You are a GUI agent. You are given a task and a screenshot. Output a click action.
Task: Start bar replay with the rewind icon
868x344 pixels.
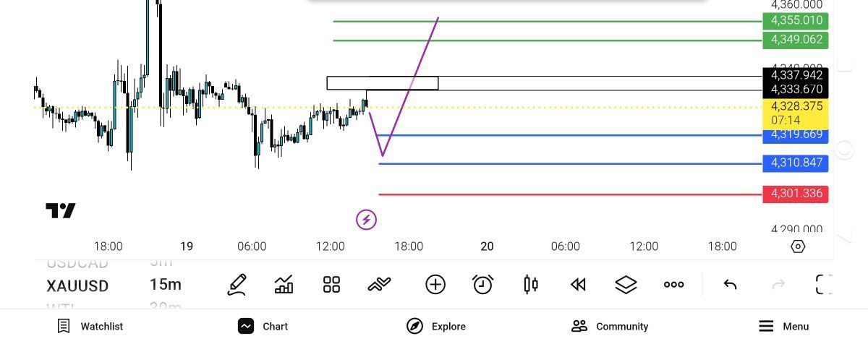[x=578, y=285]
